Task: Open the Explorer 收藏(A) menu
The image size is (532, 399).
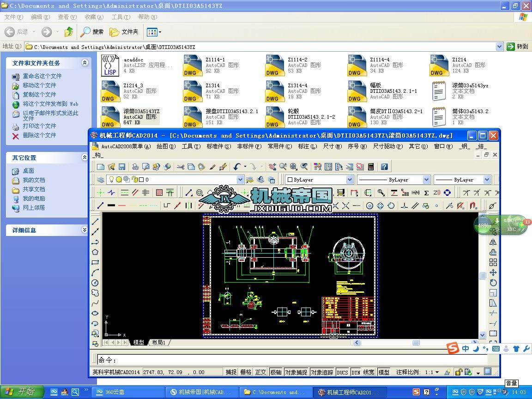Action: click(x=94, y=17)
